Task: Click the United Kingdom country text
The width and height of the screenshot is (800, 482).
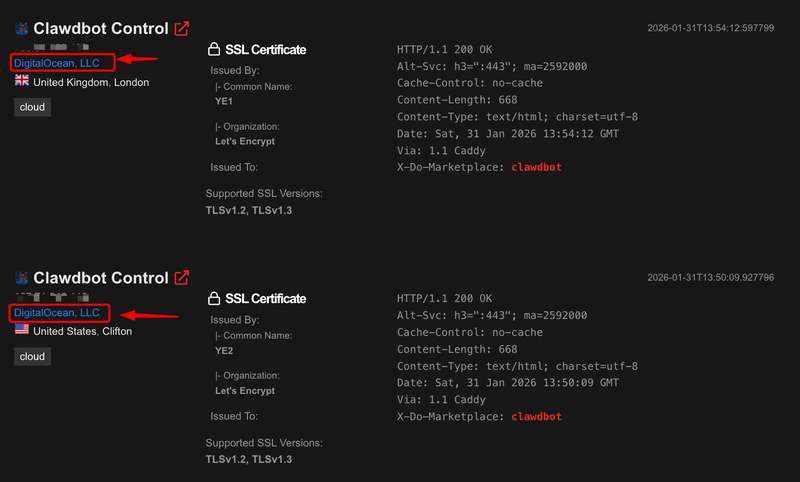Action: (x=71, y=83)
